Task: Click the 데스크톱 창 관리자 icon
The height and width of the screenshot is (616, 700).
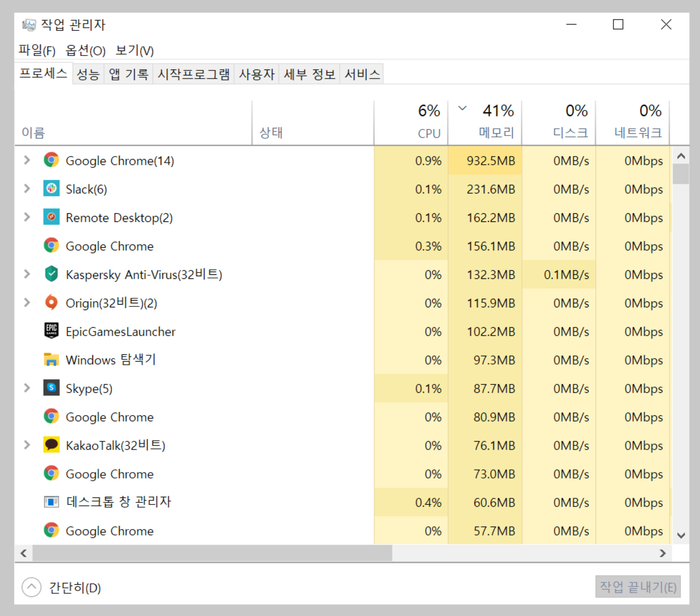Action: coord(51,502)
